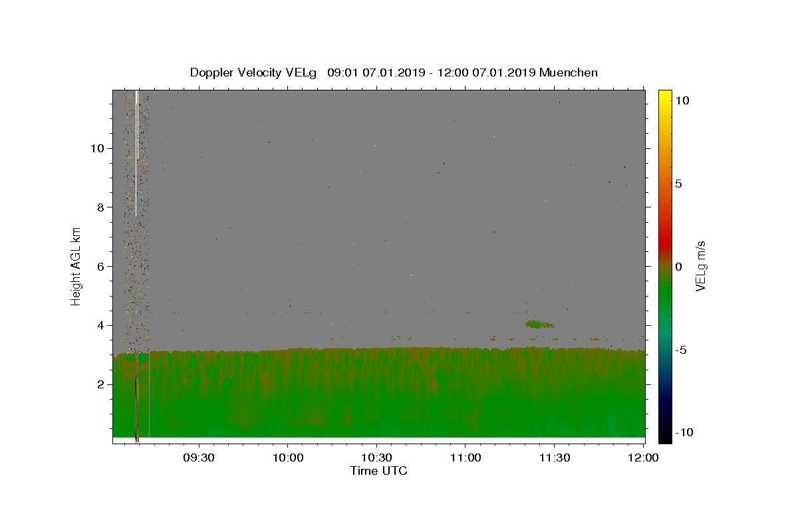Image resolution: width=798 pixels, height=532 pixels.
Task: Click the 'Muenchen' station name in title
Action: [x=569, y=72]
